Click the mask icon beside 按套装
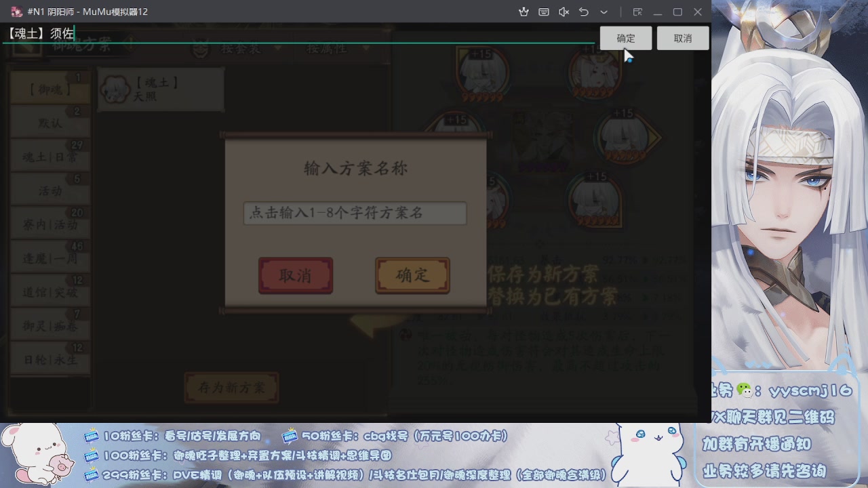 pyautogui.click(x=201, y=48)
